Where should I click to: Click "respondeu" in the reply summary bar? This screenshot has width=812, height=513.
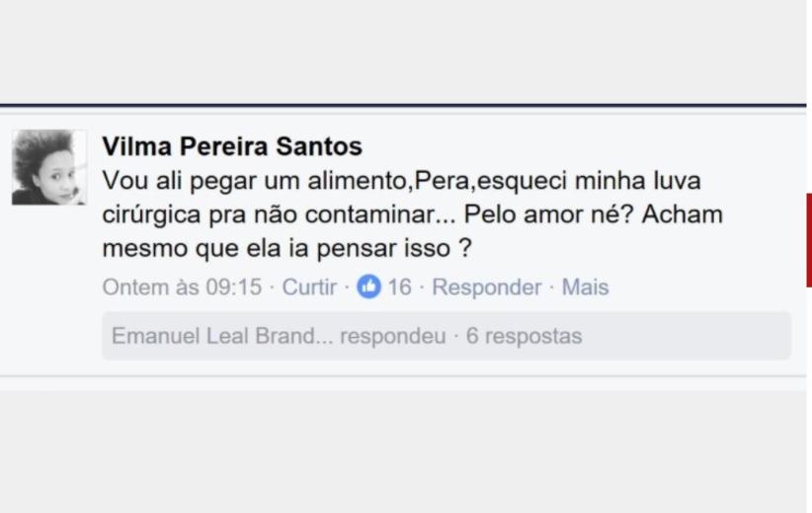click(x=392, y=336)
